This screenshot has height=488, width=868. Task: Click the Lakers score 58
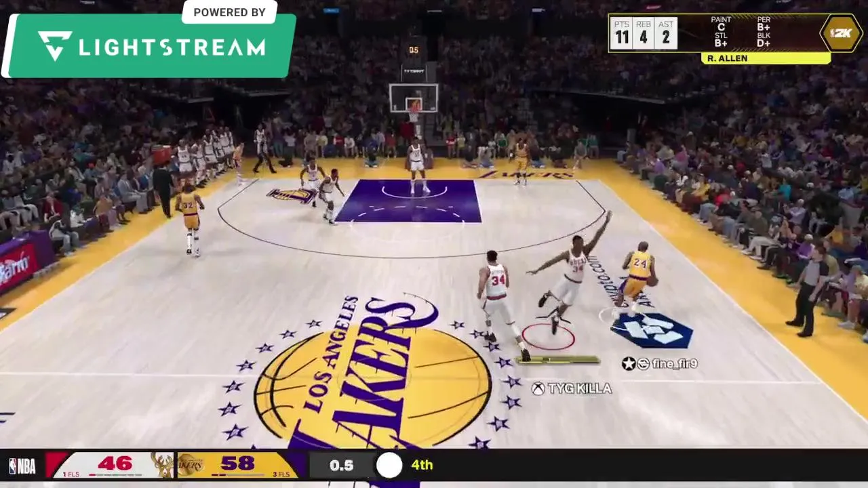237,464
